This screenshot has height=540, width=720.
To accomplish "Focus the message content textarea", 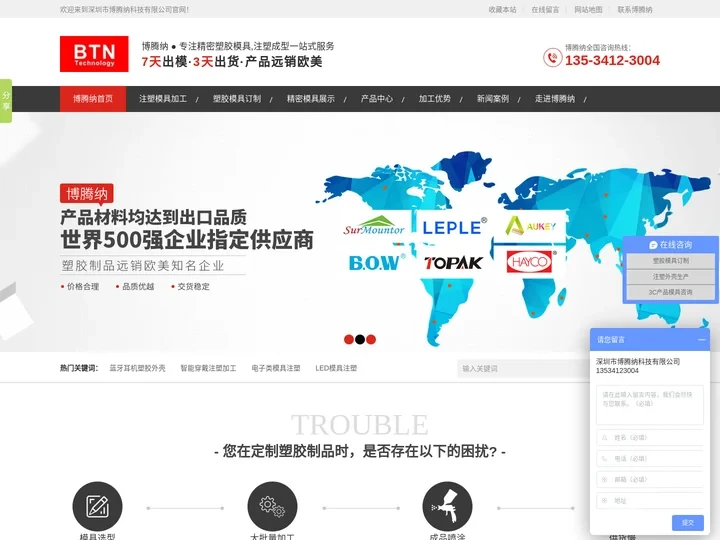I will click(650, 405).
